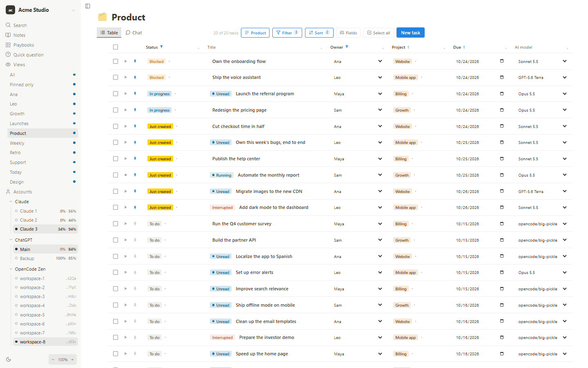Toggle dark mode moon icon
Viewport: 588px width, 368px height.
click(9, 359)
